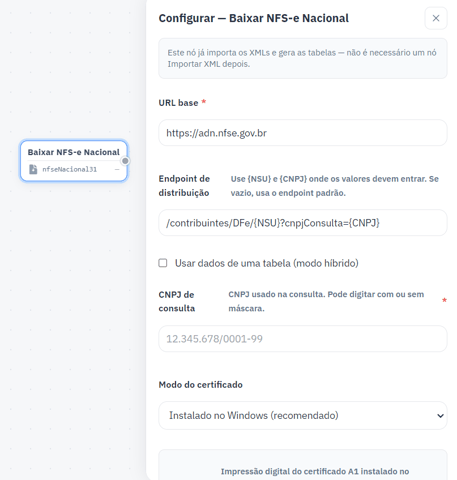Click the 'CNPJ de consulta' label

click(177, 301)
